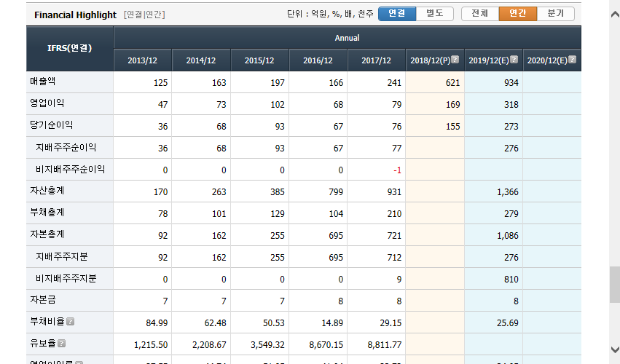
Task: Click 매출액 value 934 for 2019/12(E)
Action: coord(511,82)
